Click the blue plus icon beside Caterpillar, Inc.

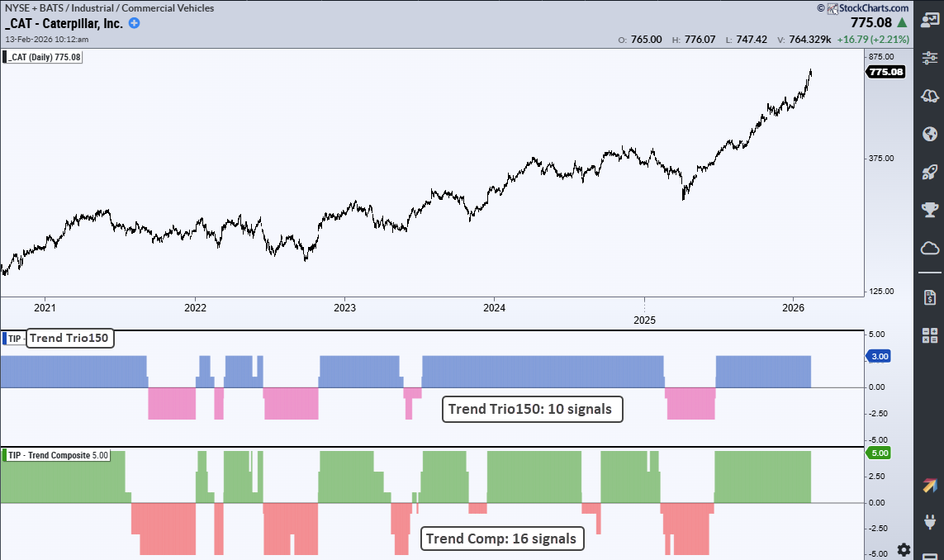pos(135,23)
